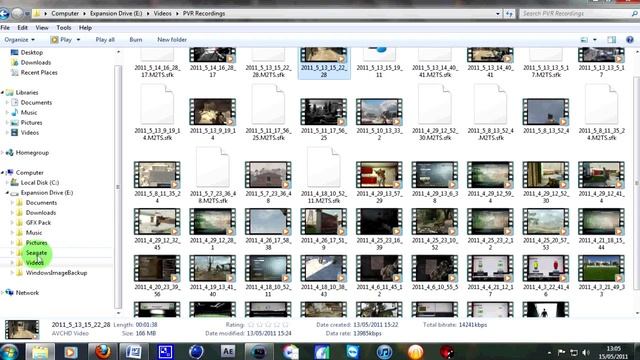
Task: Select Recent Places in the navigation pane
Action: [39, 72]
